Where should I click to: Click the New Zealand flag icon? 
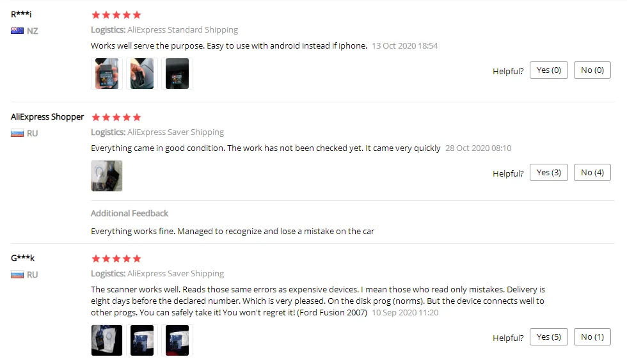[17, 31]
